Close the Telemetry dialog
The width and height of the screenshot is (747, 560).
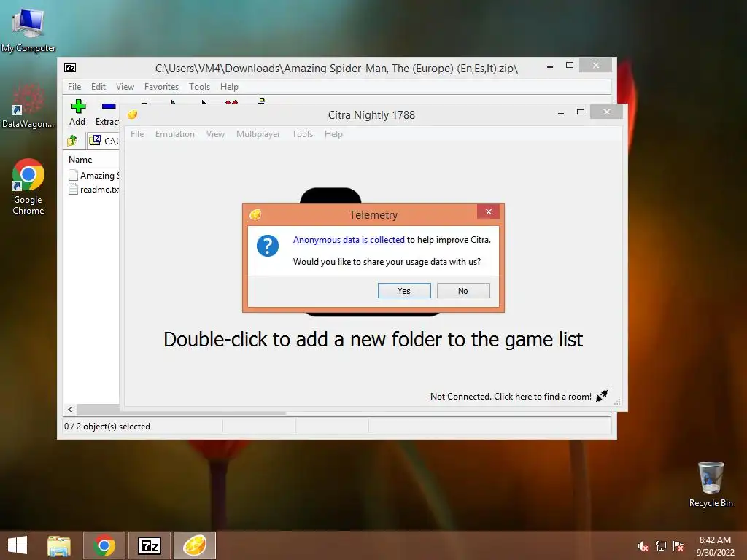click(488, 212)
